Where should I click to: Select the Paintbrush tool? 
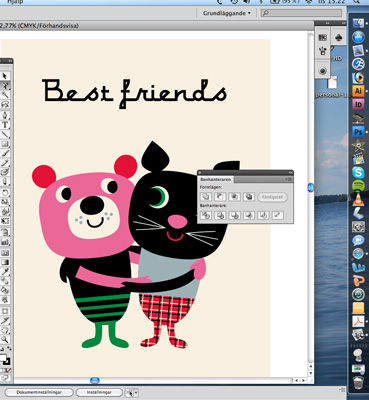click(x=5, y=154)
